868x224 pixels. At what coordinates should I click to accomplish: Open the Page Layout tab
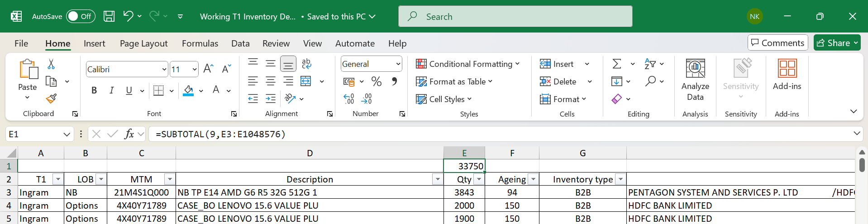143,43
